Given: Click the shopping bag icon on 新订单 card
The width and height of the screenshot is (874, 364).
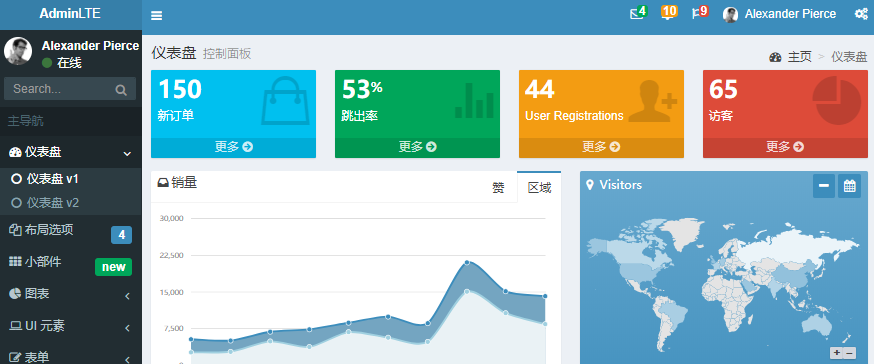Looking at the screenshot, I should [x=284, y=100].
